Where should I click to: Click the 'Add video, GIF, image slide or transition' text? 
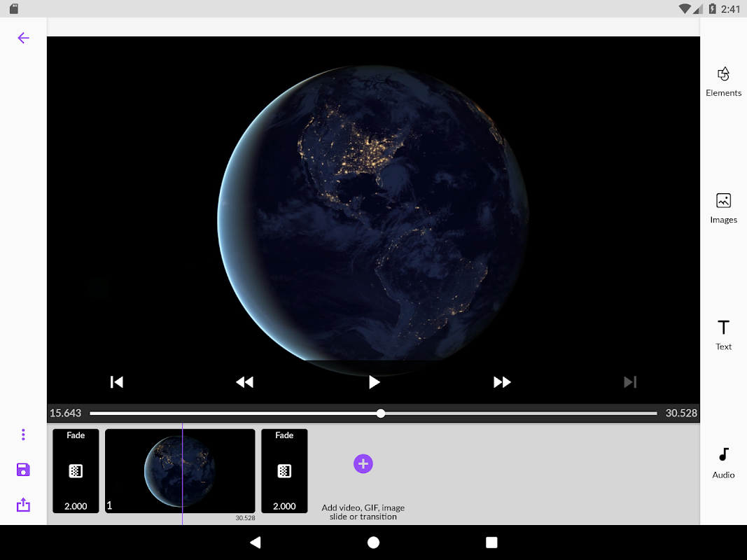[x=363, y=512]
